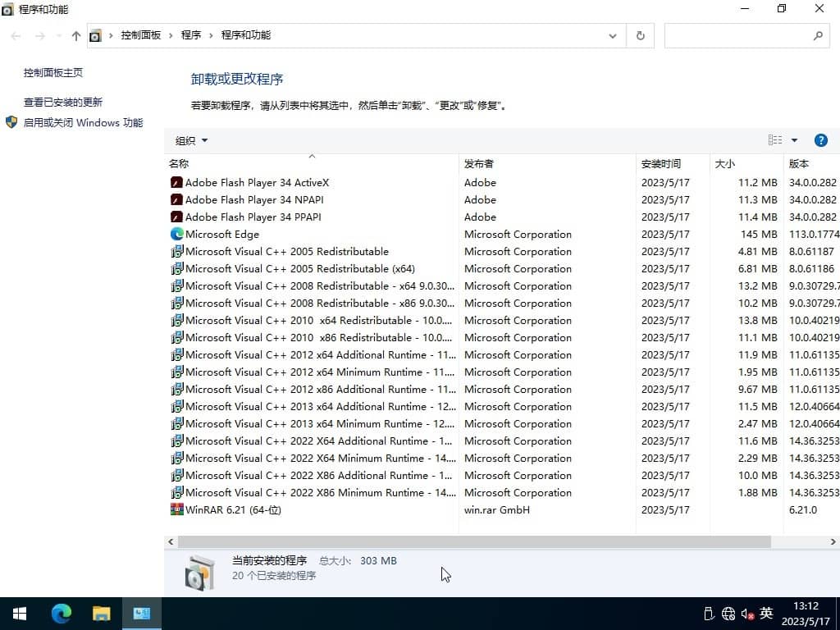Image resolution: width=840 pixels, height=630 pixels.
Task: Open the help question mark icon
Action: pyautogui.click(x=820, y=140)
